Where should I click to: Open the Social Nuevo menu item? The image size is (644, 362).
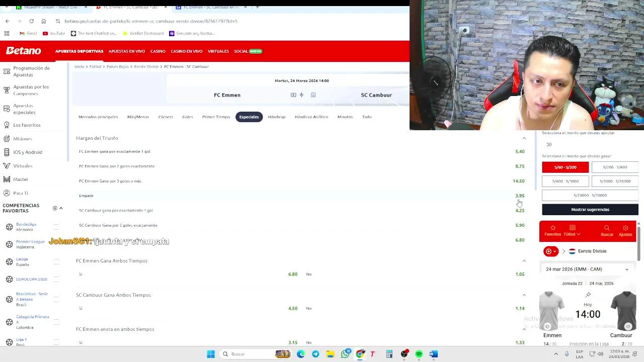(x=248, y=51)
